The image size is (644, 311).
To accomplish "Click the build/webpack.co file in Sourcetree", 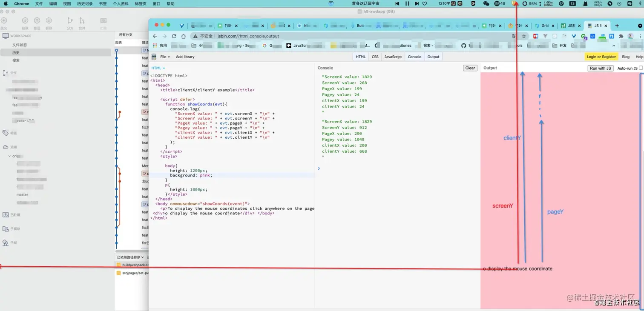I will 132,265.
